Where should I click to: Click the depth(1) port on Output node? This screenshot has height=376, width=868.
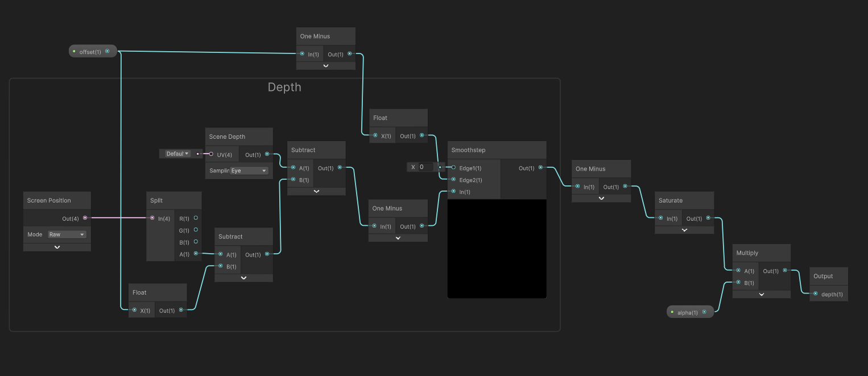pos(816,294)
